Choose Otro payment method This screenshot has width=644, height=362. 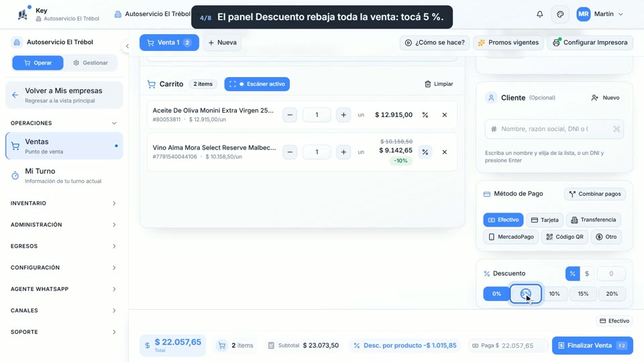pyautogui.click(x=606, y=237)
